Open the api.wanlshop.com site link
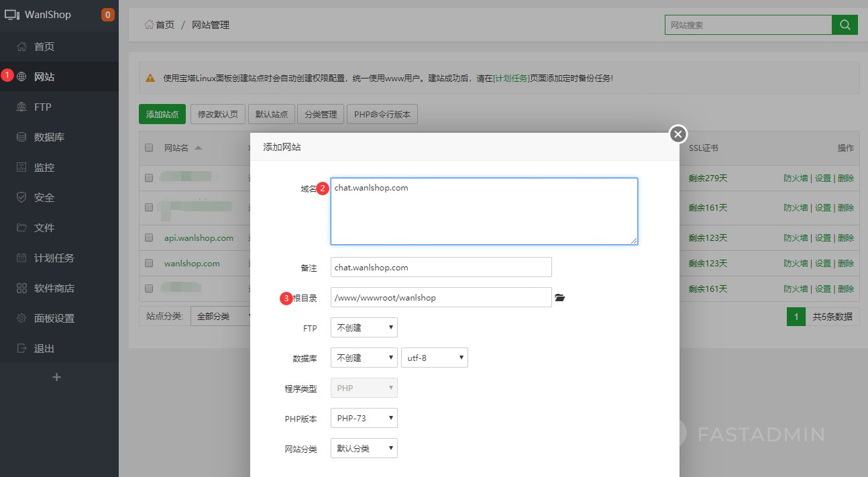The image size is (868, 477). [199, 238]
